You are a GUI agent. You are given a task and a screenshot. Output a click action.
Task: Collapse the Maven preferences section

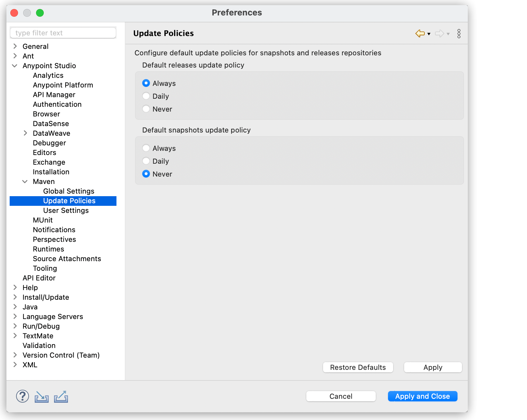point(25,181)
